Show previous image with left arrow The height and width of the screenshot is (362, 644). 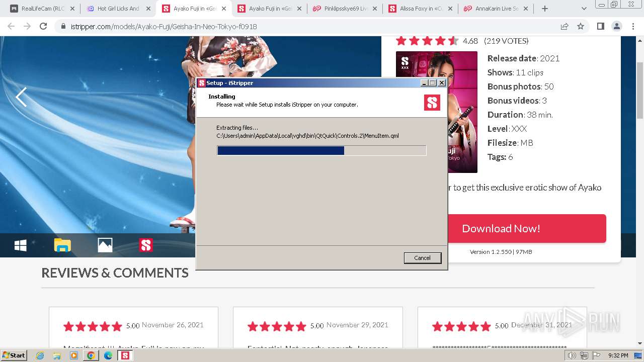(x=21, y=97)
